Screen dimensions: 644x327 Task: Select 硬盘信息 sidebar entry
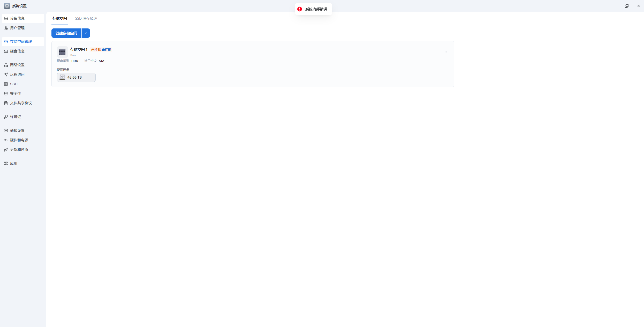pos(17,51)
